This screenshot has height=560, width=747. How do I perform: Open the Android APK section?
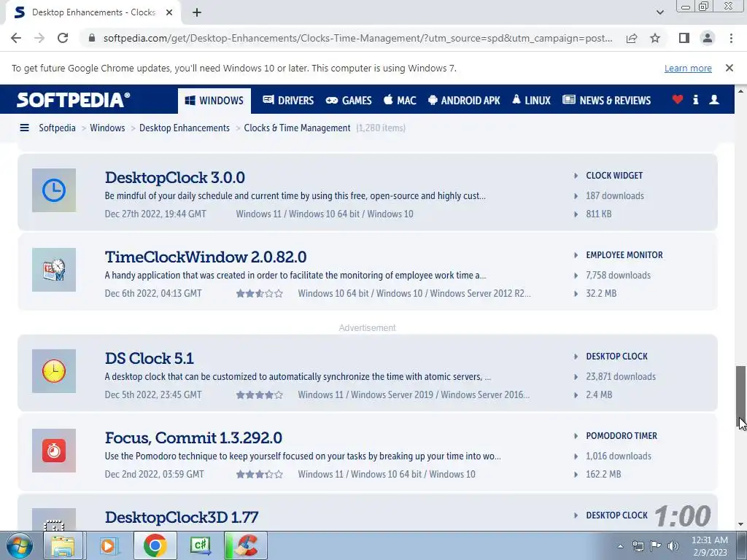pos(464,101)
